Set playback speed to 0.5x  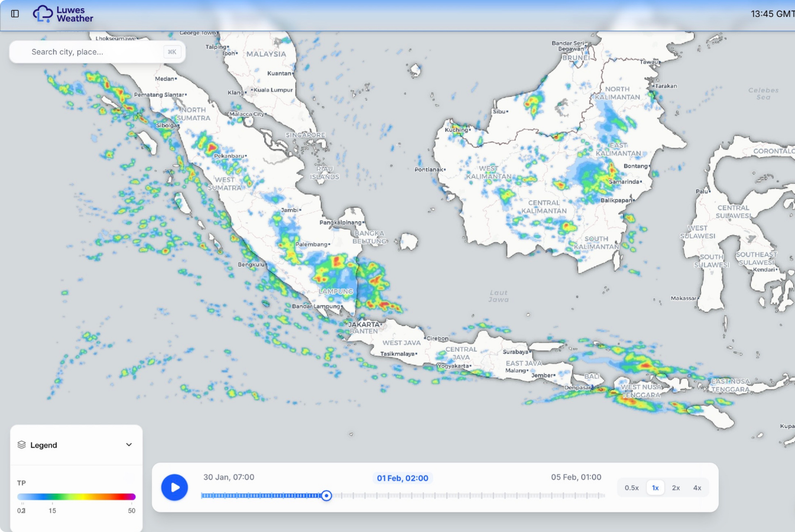tap(632, 488)
